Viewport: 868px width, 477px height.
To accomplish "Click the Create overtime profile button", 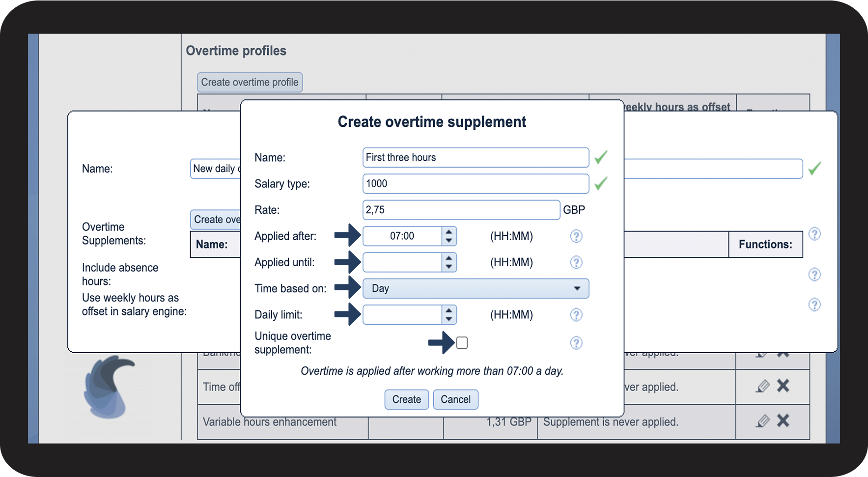I will click(250, 82).
